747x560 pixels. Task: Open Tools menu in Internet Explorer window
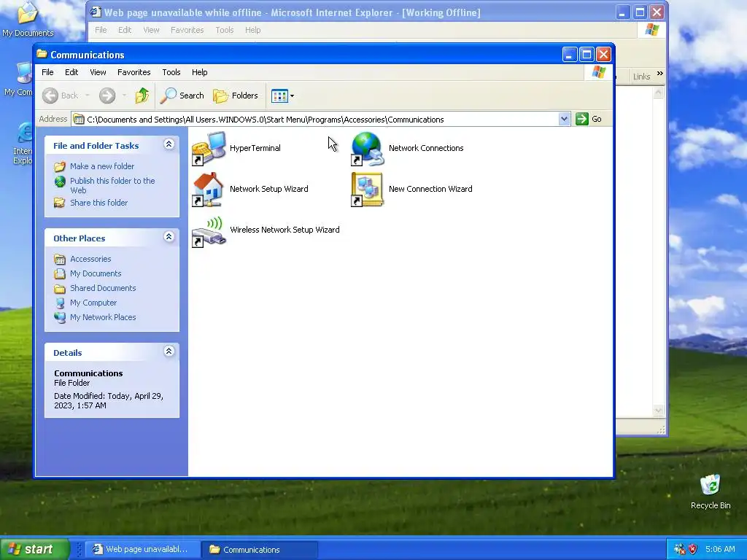click(x=225, y=30)
